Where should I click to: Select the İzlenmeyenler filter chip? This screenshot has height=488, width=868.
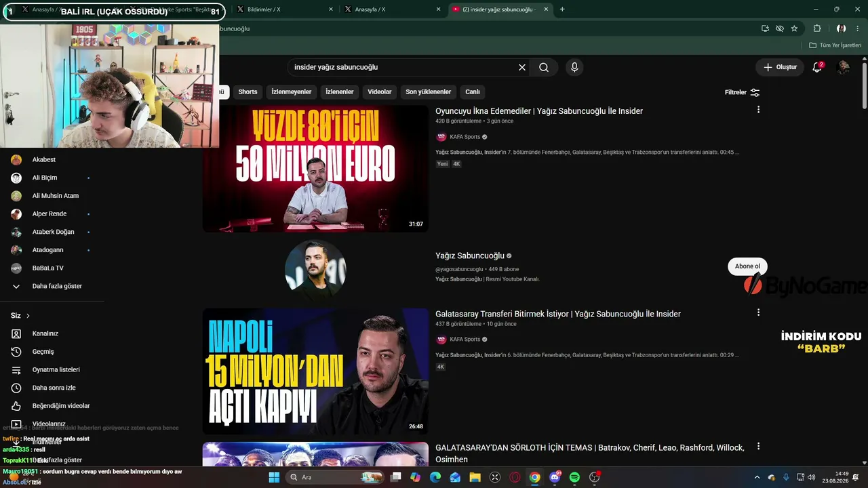[x=292, y=91]
